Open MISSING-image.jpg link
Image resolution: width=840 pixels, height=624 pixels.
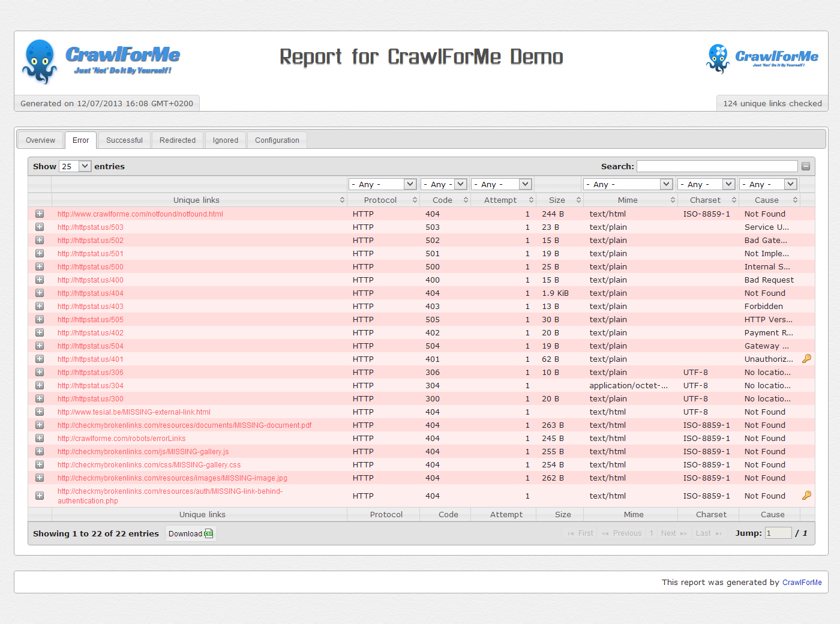(x=172, y=478)
